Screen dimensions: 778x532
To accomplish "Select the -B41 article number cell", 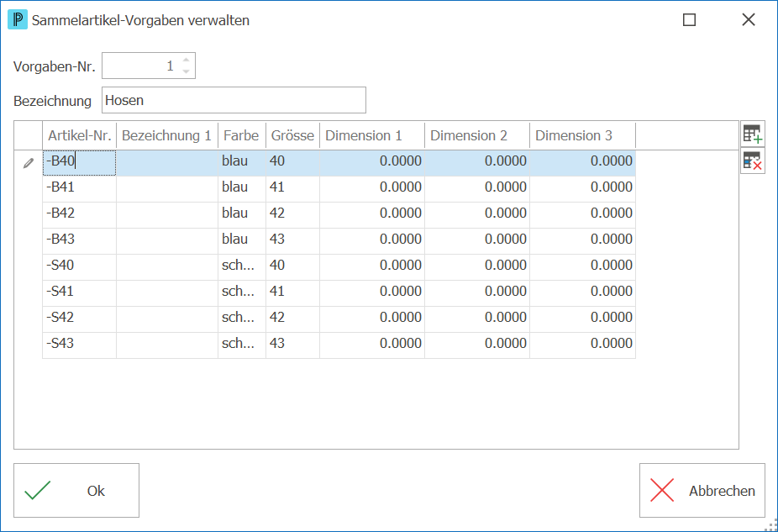I will click(x=79, y=189).
